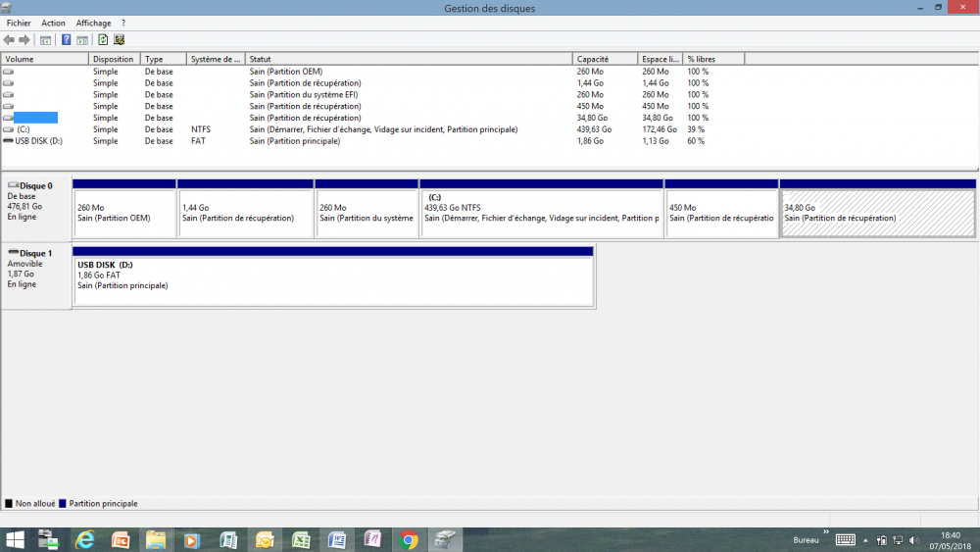The height and width of the screenshot is (552, 980).
Task: Open the Affichage menu
Action: 94,23
